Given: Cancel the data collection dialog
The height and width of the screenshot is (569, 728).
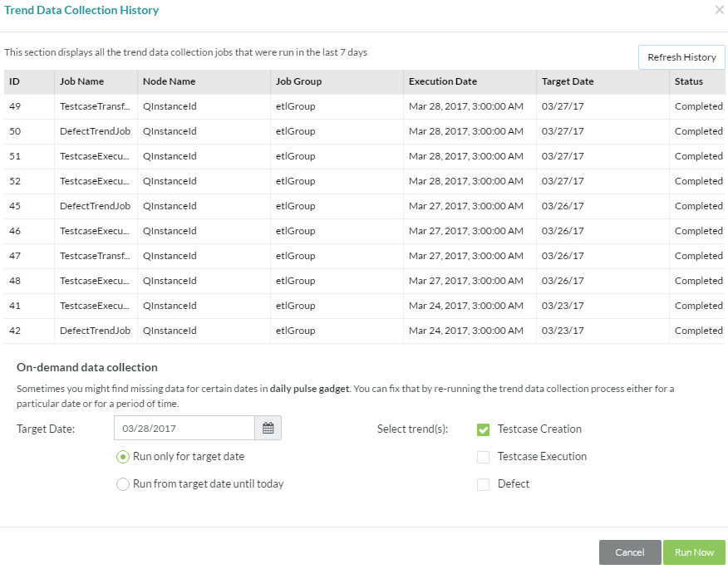Looking at the screenshot, I should (629, 552).
